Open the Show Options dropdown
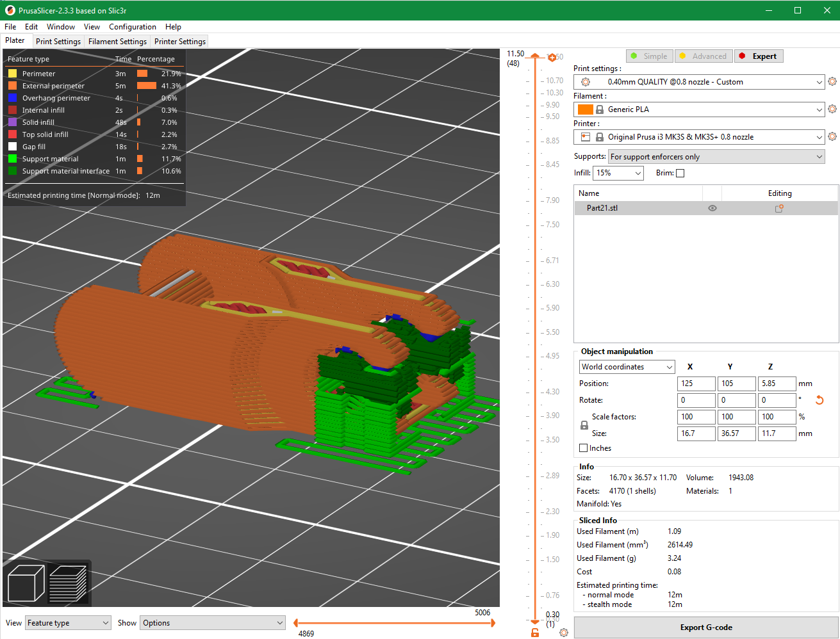840x639 pixels. 213,623
